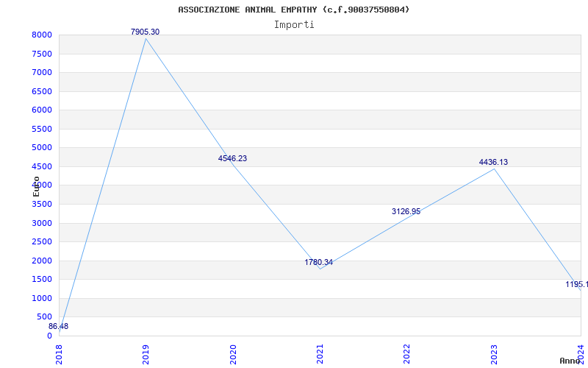Click the x-axis year label 2022
The height and width of the screenshot is (368, 588).
407,354
